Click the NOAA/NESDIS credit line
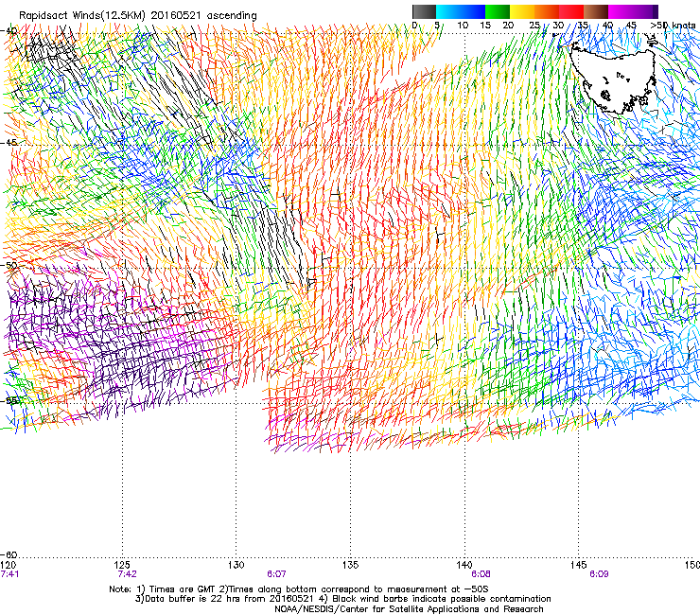The image size is (700, 615). (x=409, y=609)
